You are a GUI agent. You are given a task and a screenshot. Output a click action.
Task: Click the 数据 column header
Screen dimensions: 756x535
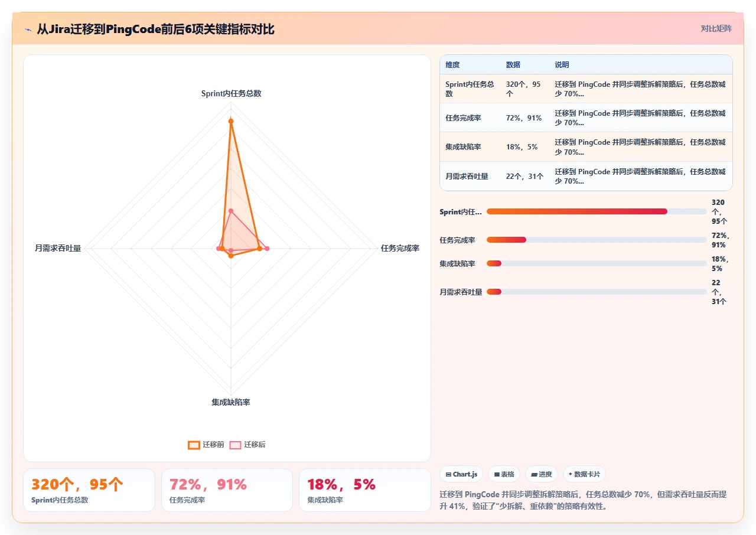click(x=513, y=65)
